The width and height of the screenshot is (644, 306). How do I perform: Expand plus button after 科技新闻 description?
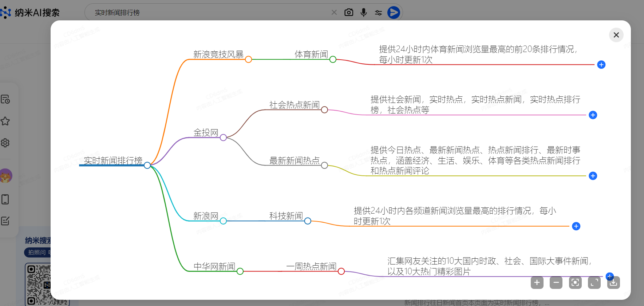click(x=576, y=226)
